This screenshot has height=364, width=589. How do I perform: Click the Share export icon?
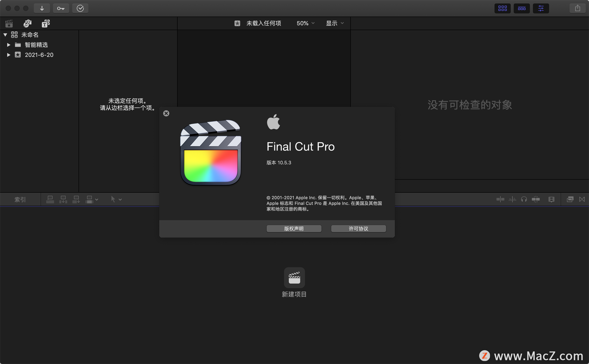point(578,8)
